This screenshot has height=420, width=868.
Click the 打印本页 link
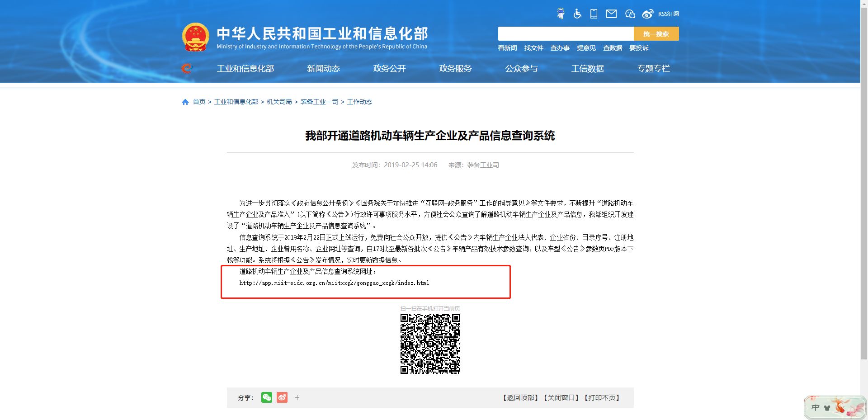(x=602, y=398)
